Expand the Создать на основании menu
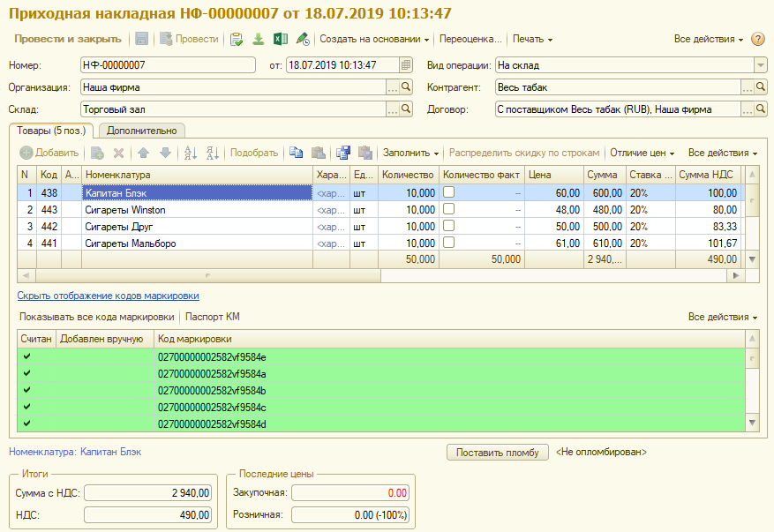 pyautogui.click(x=374, y=39)
